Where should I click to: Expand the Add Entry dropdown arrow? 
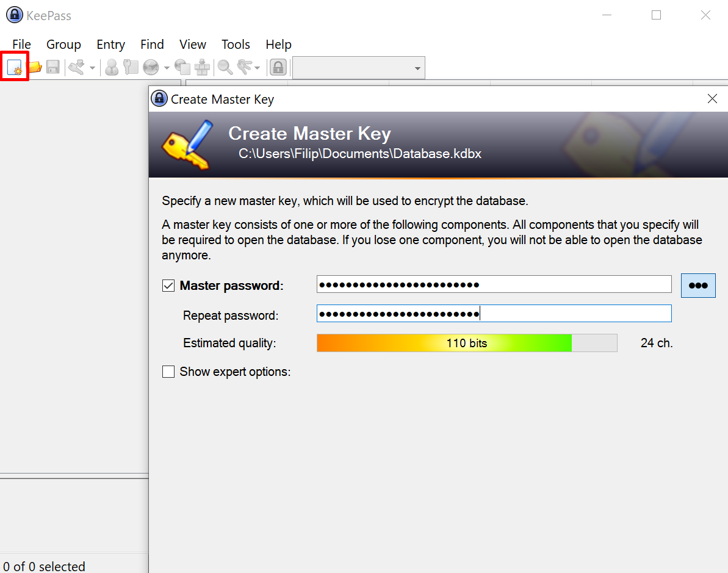click(93, 68)
